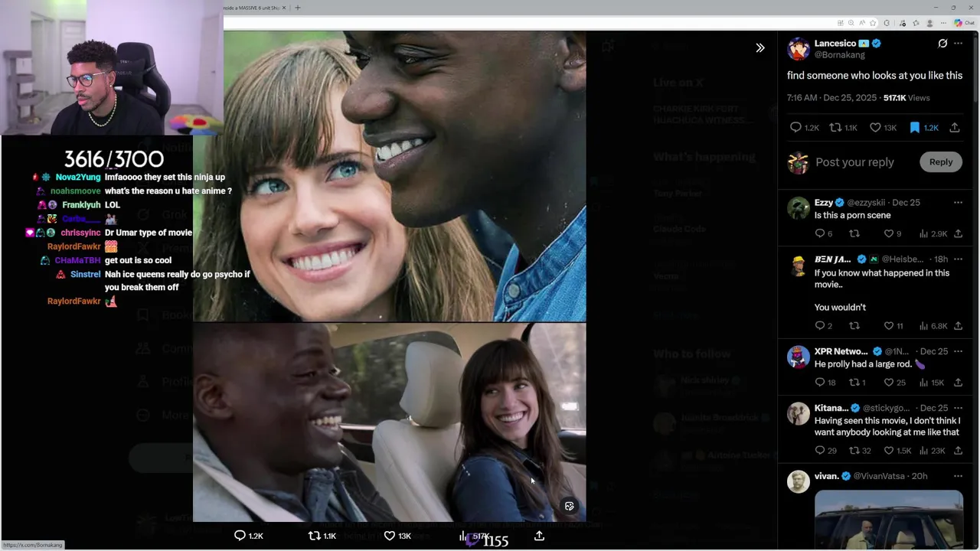980x551 pixels.
Task: Click the Reply button
Action: point(941,161)
